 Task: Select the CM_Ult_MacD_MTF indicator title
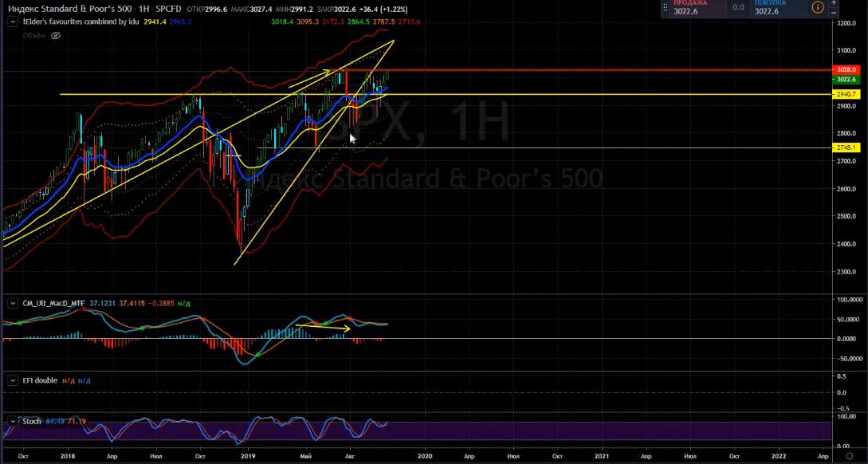(x=53, y=304)
